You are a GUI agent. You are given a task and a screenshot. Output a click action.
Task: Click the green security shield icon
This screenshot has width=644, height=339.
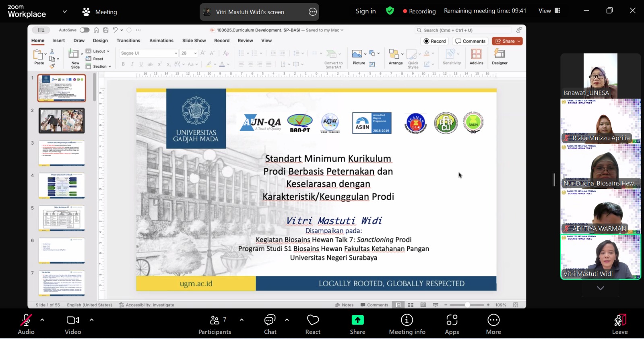click(390, 11)
